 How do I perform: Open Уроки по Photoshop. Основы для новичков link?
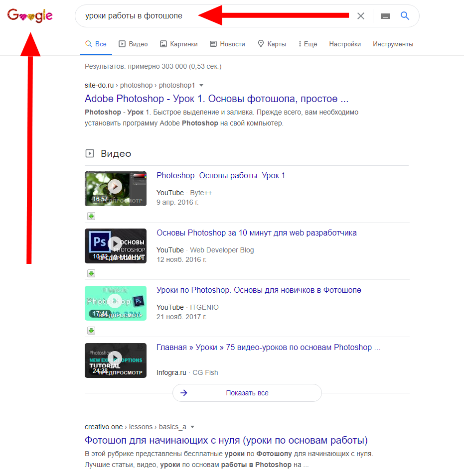(259, 290)
